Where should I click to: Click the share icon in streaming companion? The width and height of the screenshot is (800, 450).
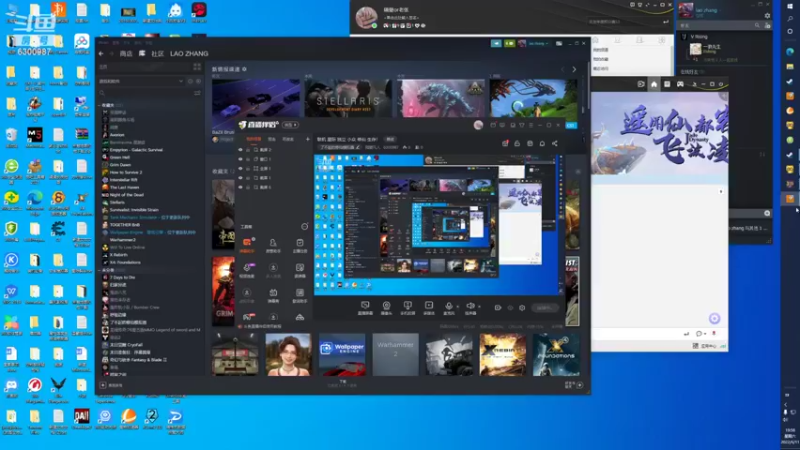(555, 143)
